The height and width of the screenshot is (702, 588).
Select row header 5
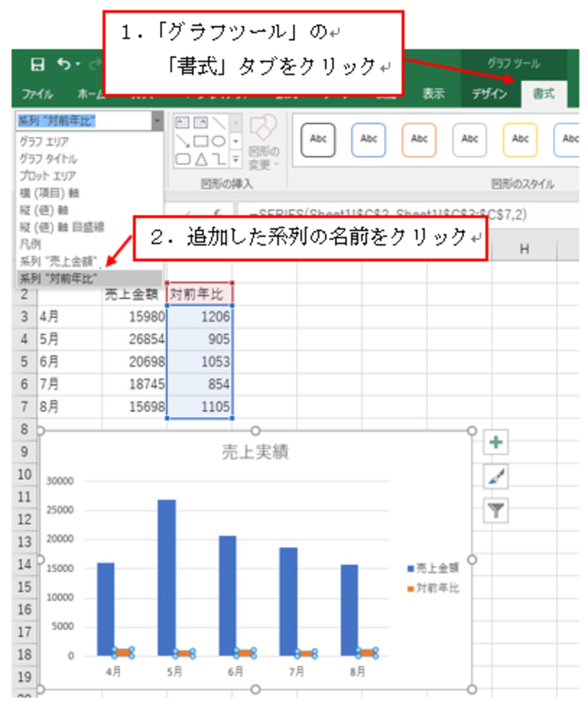tap(24, 362)
